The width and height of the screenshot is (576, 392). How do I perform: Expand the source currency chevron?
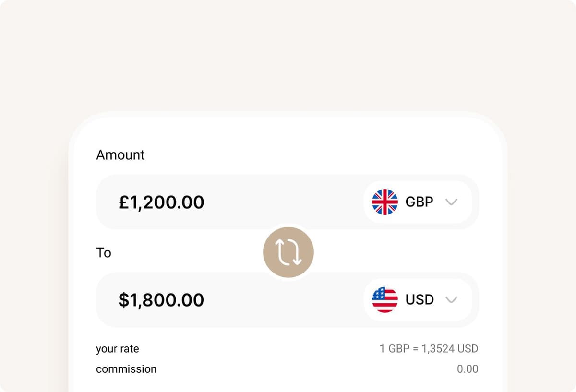[x=452, y=202]
